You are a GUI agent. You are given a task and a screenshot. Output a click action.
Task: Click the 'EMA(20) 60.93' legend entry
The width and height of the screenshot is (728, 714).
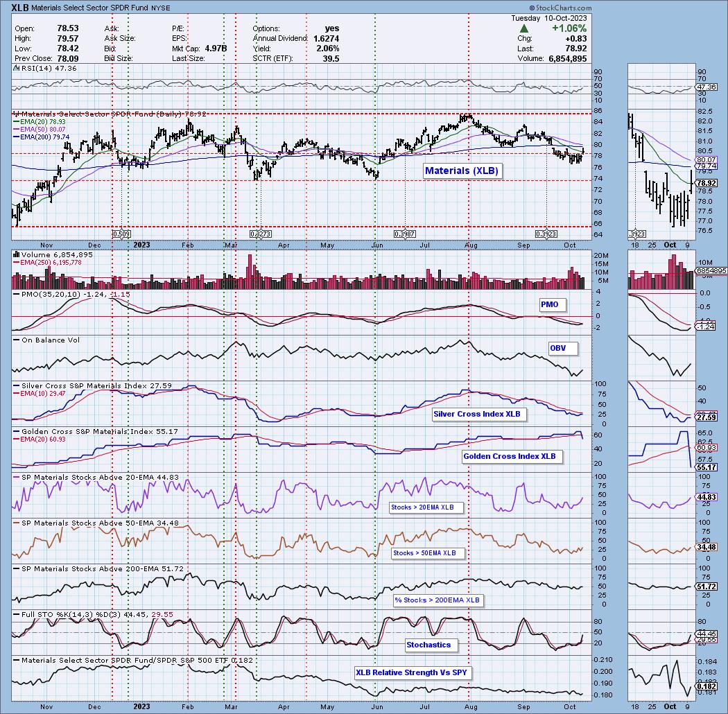pos(39,439)
